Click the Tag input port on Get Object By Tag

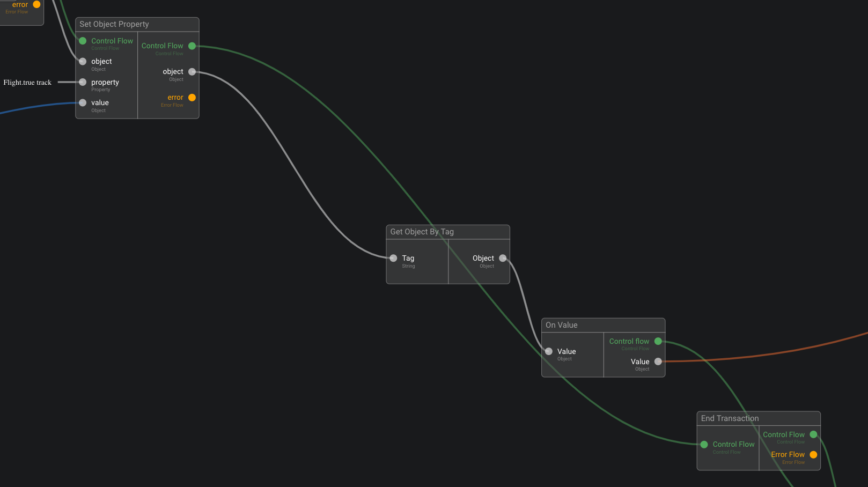pyautogui.click(x=393, y=258)
